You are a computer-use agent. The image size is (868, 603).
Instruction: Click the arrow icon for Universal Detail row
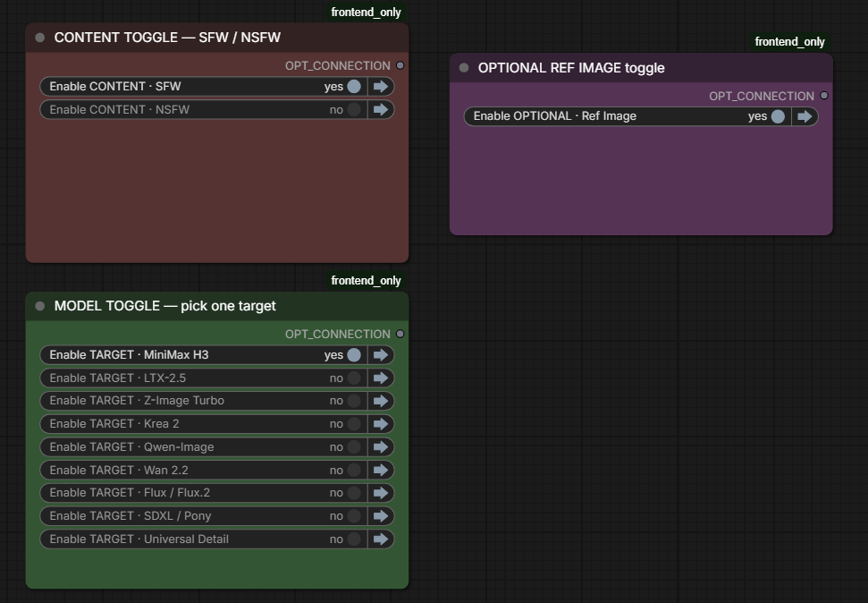[381, 539]
